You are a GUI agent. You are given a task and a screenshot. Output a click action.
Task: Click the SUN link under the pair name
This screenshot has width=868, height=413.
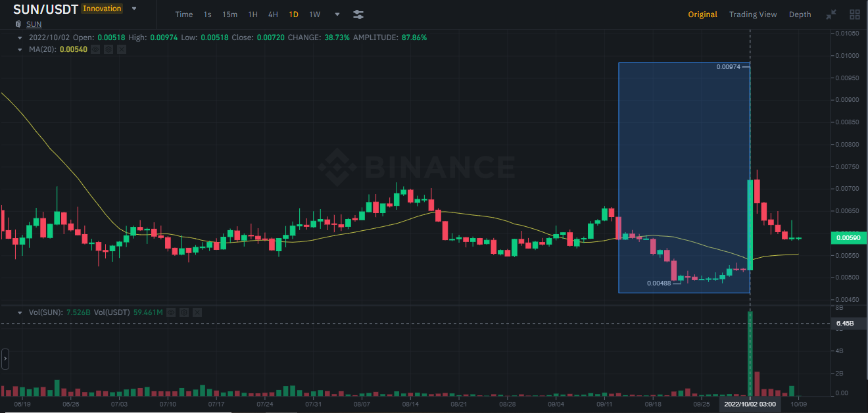[x=33, y=24]
